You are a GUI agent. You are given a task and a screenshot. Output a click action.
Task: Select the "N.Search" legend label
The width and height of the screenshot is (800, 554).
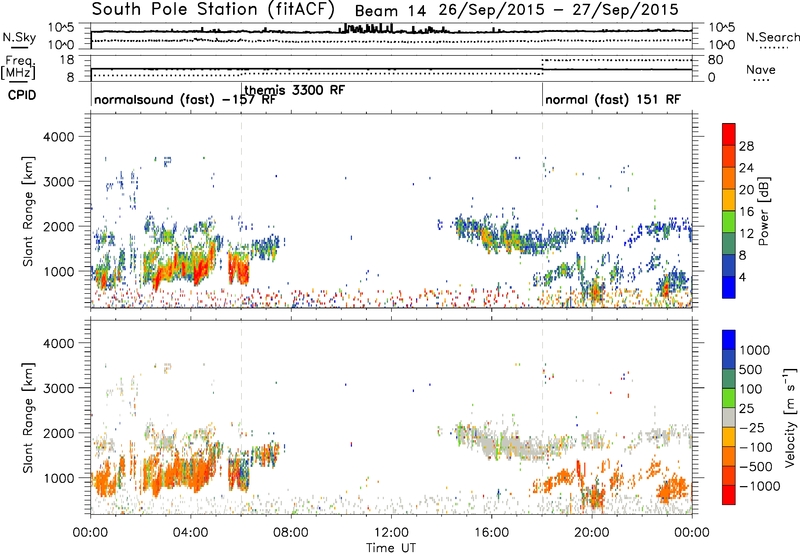pos(772,37)
